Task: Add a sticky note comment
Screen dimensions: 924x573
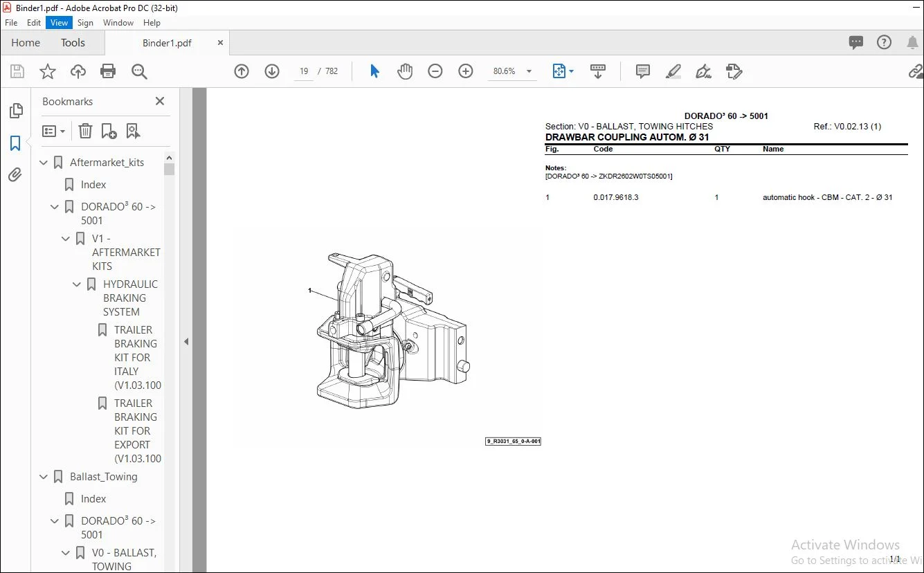Action: pos(643,71)
